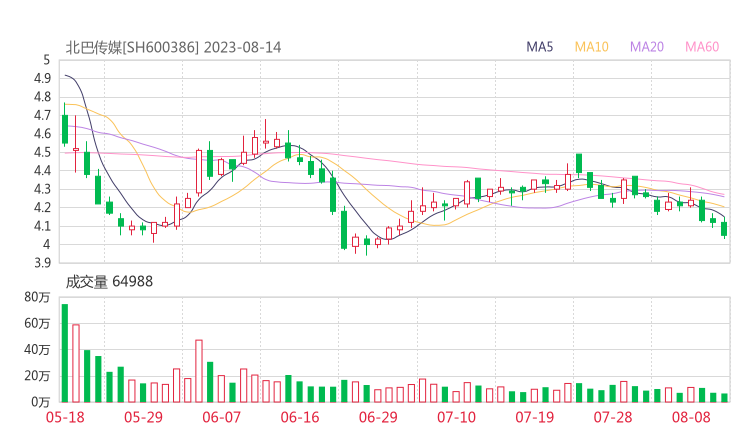Click the 成交量 64988 volume label

(x=109, y=282)
